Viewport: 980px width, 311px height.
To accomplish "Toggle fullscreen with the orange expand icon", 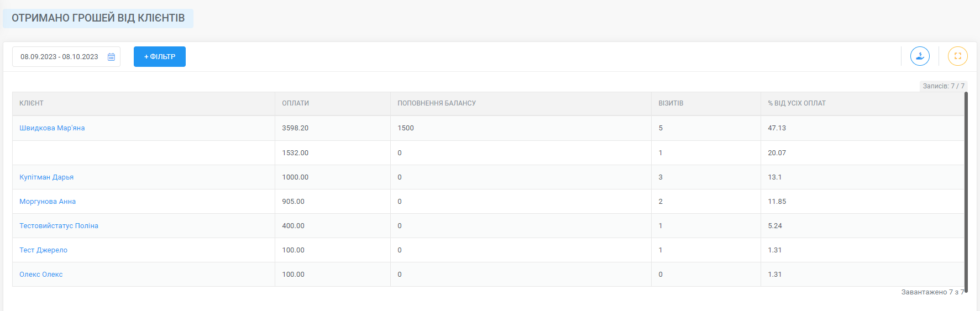I will [x=958, y=56].
